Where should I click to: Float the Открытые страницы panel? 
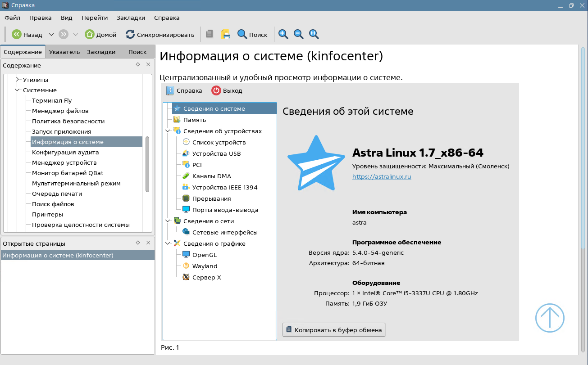(138, 243)
